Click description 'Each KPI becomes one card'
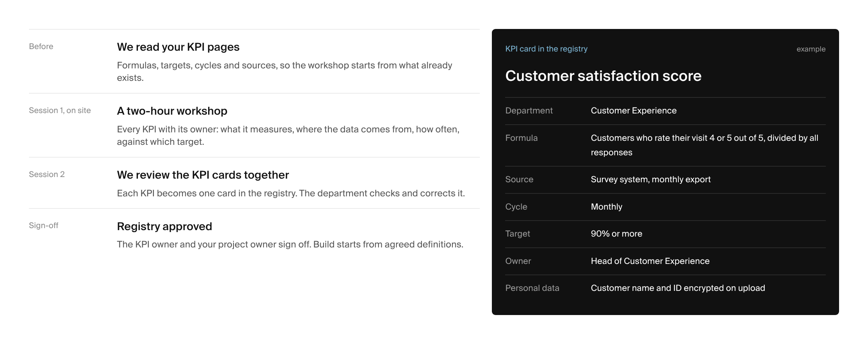The image size is (868, 344). pos(291,194)
